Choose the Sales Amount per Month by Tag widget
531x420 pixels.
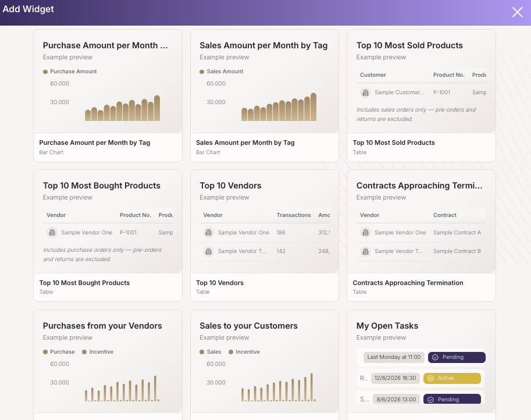tap(265, 95)
